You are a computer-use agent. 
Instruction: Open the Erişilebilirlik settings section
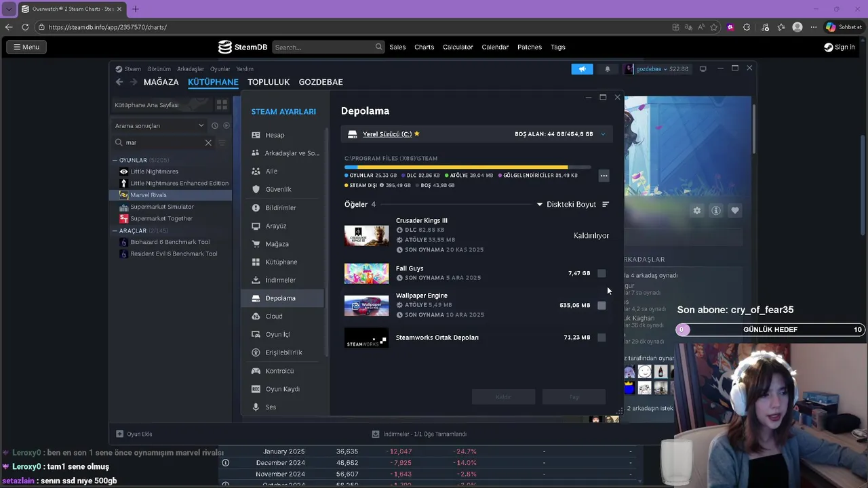click(x=285, y=352)
